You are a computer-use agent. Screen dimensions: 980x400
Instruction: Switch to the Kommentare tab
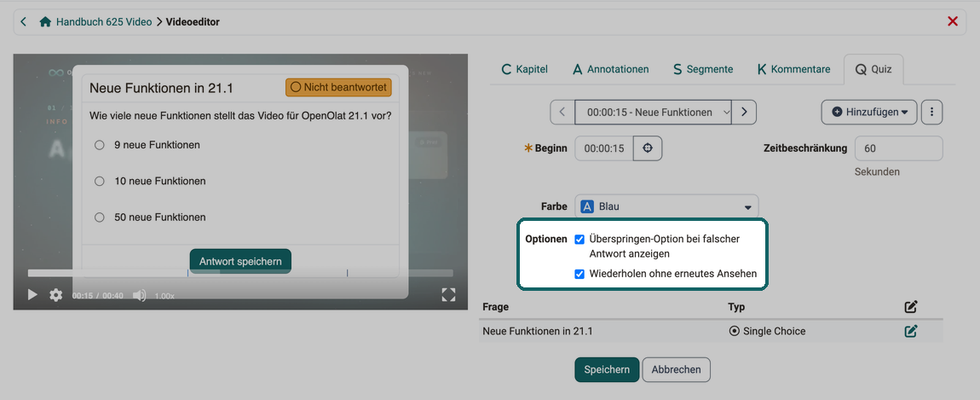(793, 69)
